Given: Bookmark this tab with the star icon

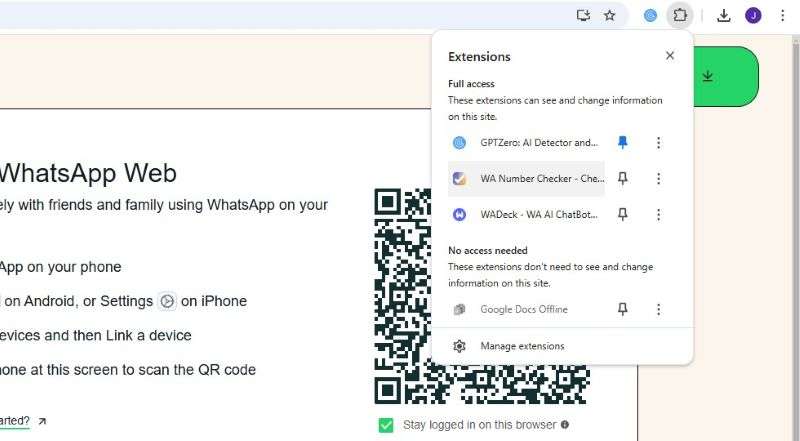Looking at the screenshot, I should pos(610,15).
